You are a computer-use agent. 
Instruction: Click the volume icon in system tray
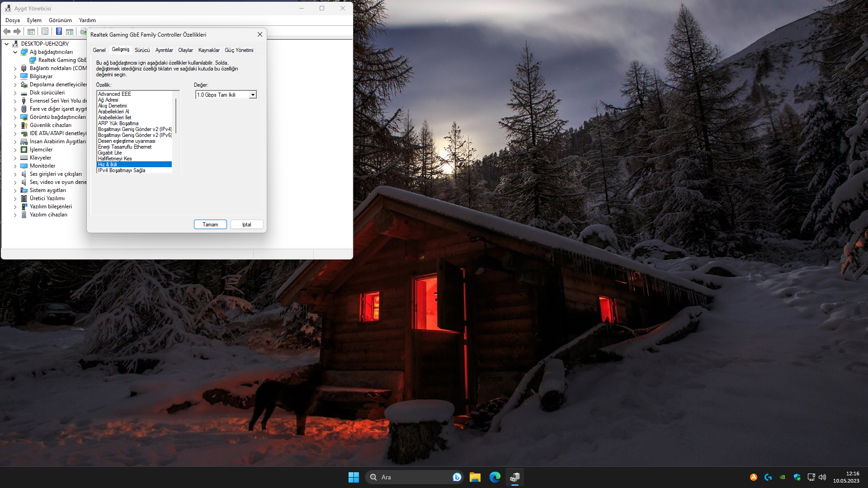tap(822, 477)
